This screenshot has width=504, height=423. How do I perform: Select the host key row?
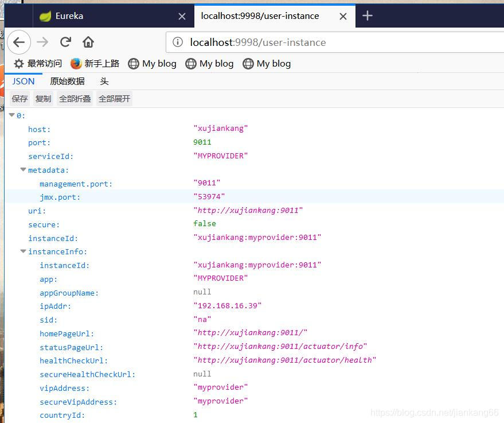click(x=254, y=129)
